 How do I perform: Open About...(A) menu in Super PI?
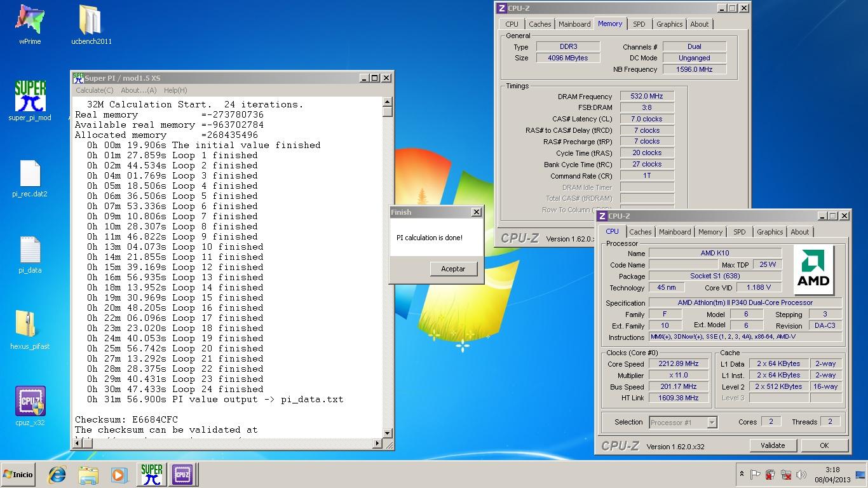(x=139, y=90)
